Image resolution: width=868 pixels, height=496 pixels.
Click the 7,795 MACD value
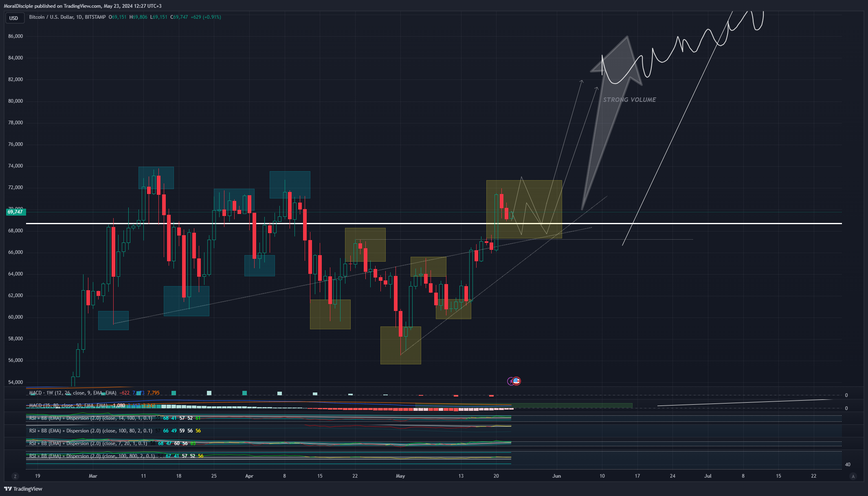tap(154, 393)
